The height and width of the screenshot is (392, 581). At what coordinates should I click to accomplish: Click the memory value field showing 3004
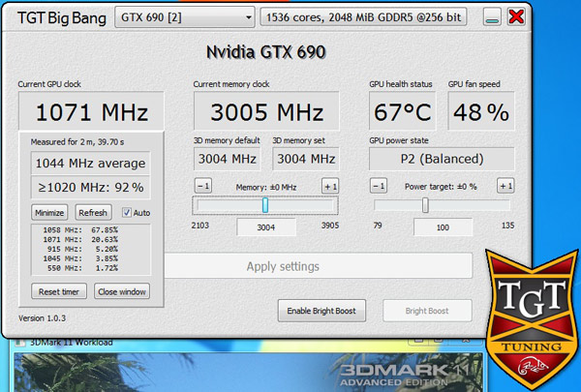[265, 227]
